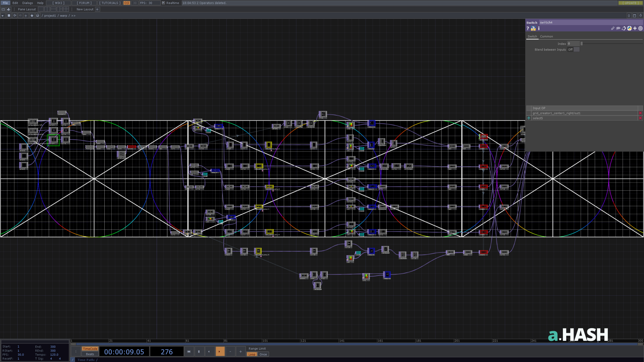The height and width of the screenshot is (362, 644).
Task: Select the single pane layout icon
Action: point(41,9)
